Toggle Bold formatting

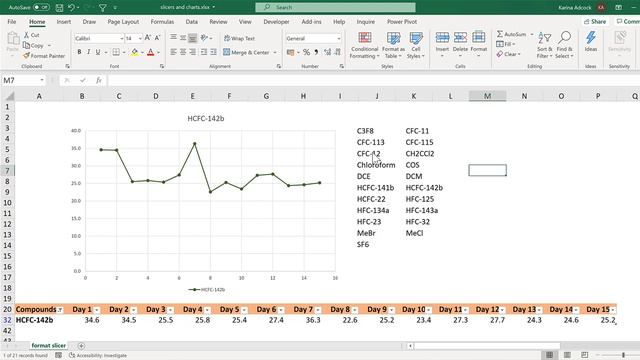[x=79, y=52]
